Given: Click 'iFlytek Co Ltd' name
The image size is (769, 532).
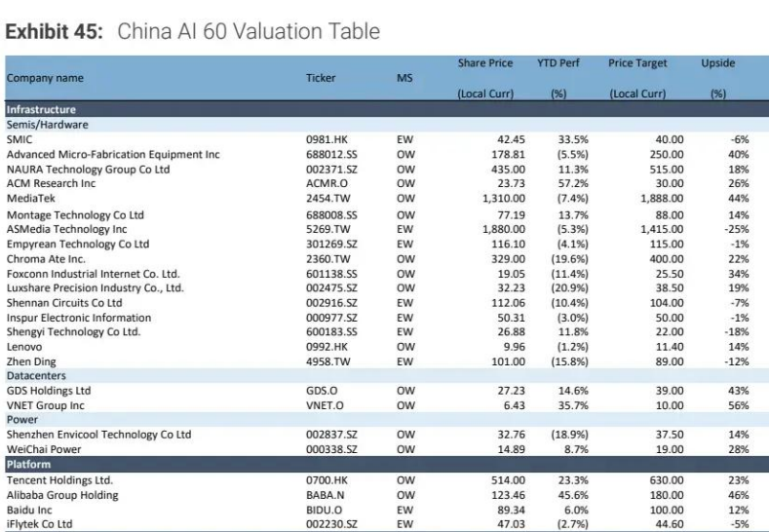Looking at the screenshot, I should point(40,524).
